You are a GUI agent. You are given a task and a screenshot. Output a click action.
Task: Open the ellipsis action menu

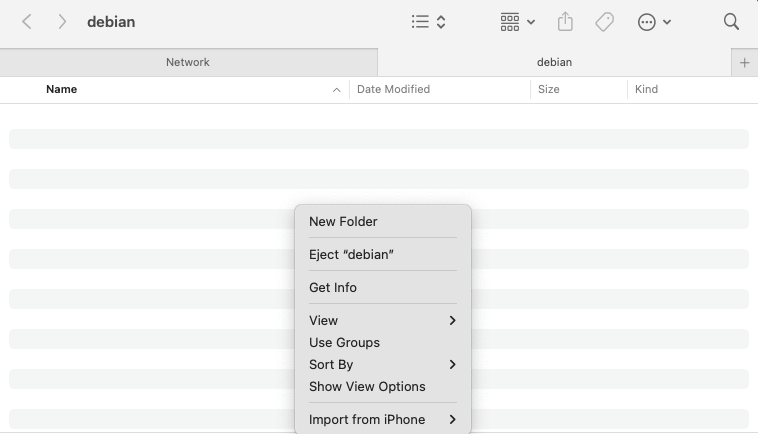point(654,22)
